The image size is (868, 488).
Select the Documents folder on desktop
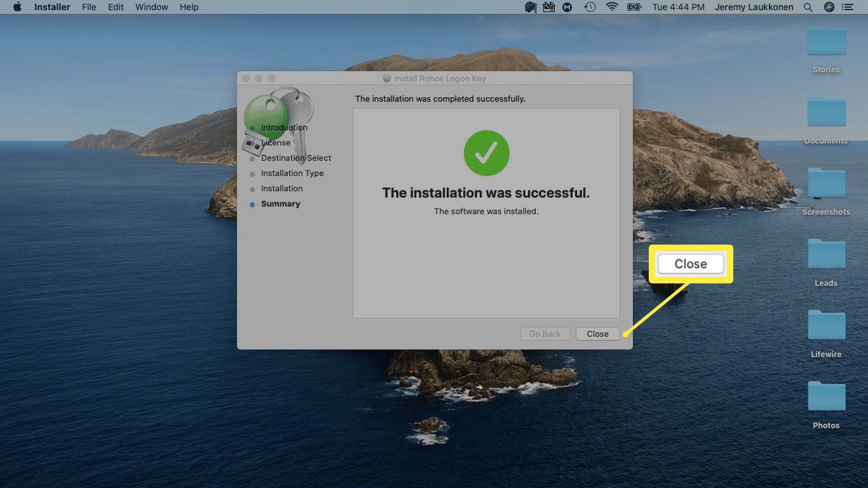pos(826,121)
